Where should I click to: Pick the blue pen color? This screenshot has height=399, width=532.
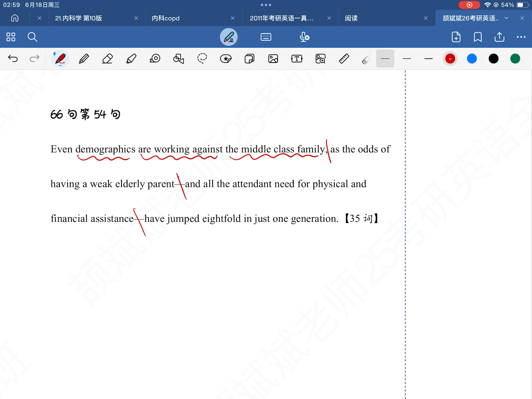click(x=472, y=59)
